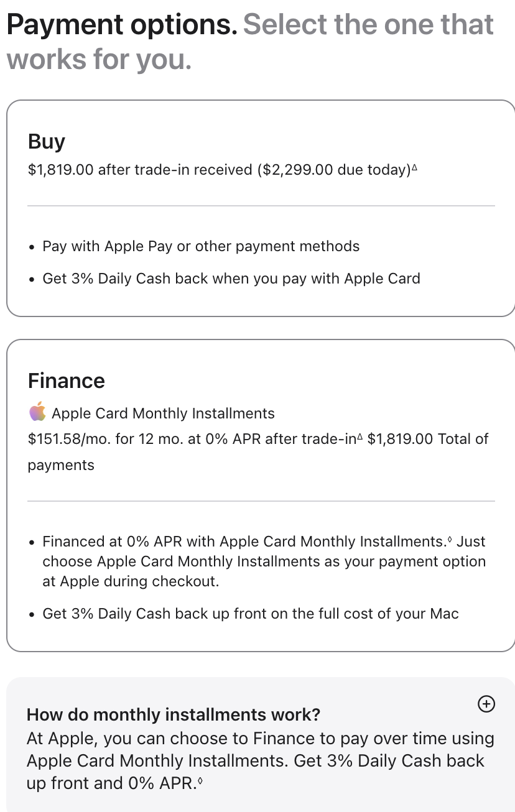Open the footnote triangle after "due today)"
The image size is (515, 812).
(414, 168)
